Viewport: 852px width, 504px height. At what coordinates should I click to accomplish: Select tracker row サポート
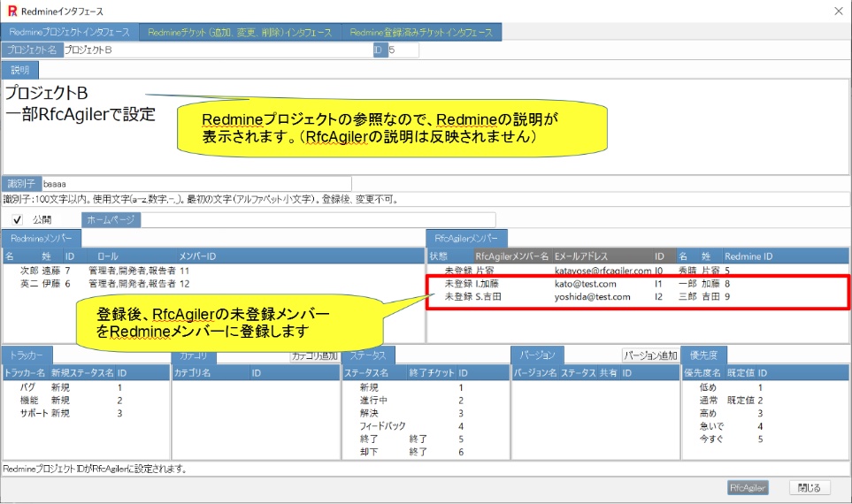coord(87,413)
